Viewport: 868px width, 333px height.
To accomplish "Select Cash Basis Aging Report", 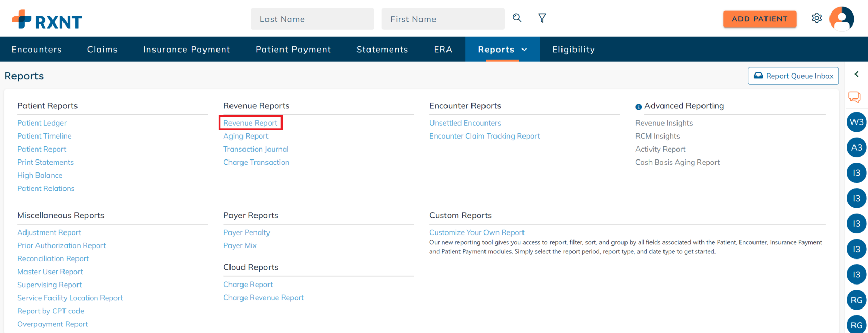I will pyautogui.click(x=678, y=162).
